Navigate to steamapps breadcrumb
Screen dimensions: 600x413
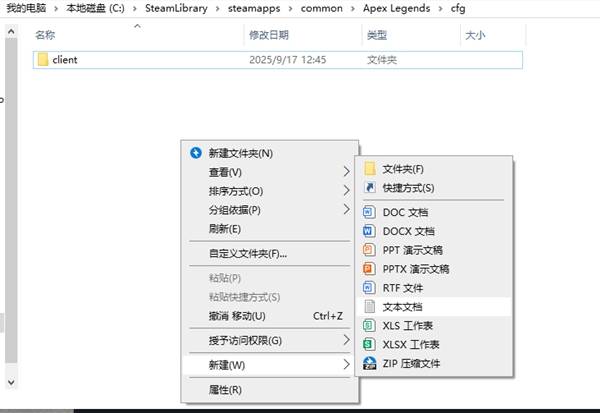tap(254, 8)
